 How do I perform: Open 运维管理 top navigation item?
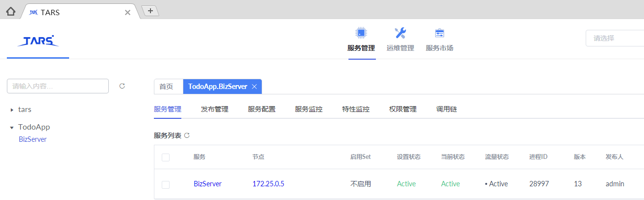[400, 48]
